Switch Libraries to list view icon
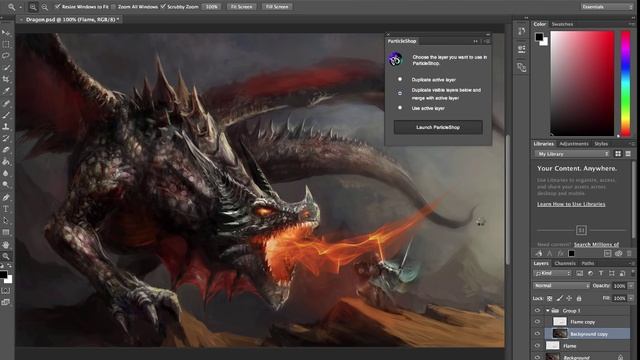Screen dimensions: 640x360 [628, 153]
